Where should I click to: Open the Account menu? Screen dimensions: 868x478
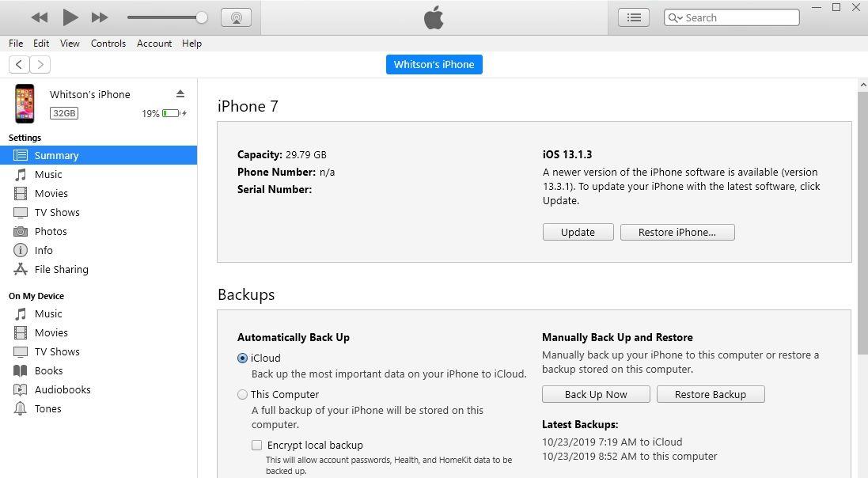pos(154,44)
